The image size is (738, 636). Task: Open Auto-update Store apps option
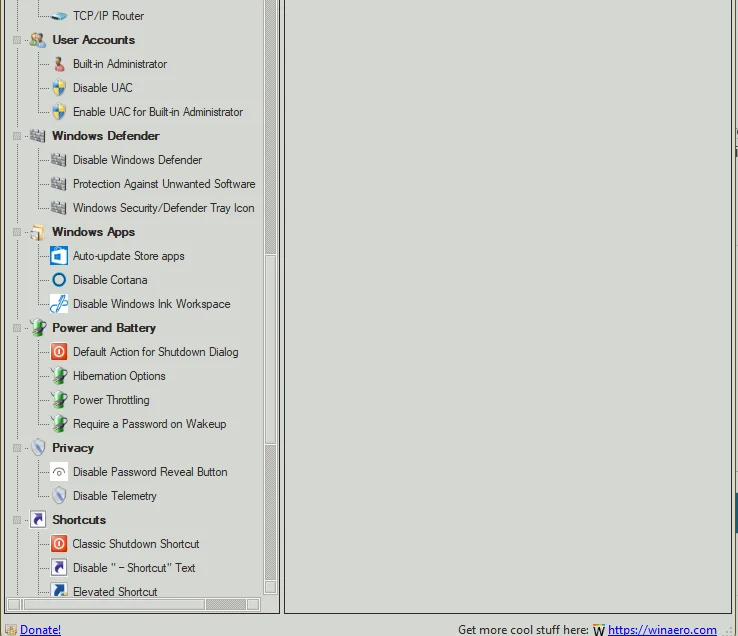128,256
